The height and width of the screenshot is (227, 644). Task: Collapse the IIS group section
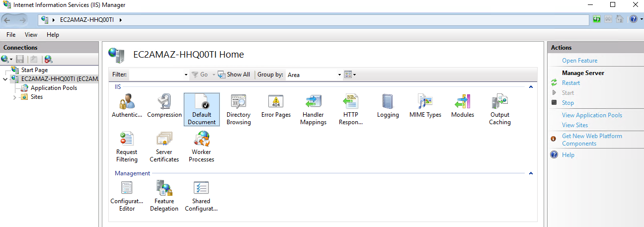[x=531, y=87]
